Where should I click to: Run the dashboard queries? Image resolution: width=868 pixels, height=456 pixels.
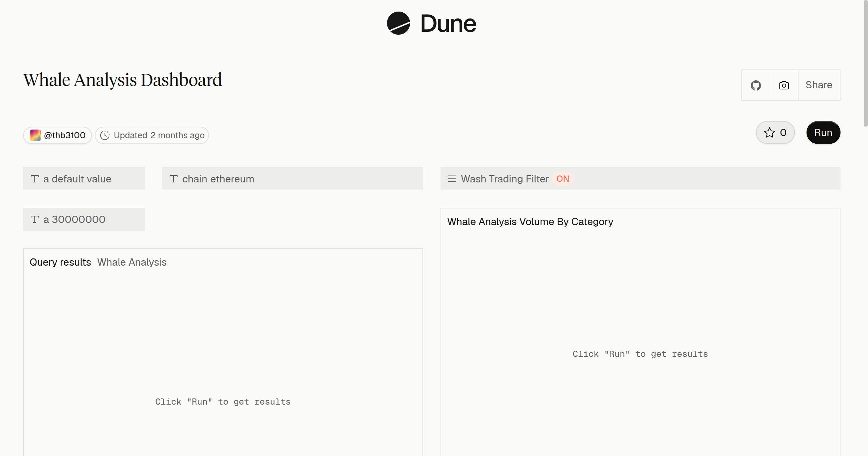coord(823,132)
